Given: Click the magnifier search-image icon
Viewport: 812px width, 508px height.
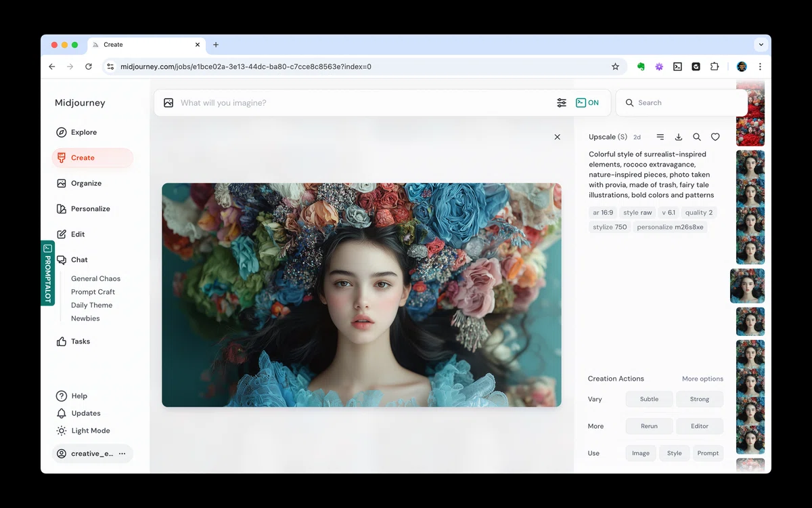Looking at the screenshot, I should point(697,137).
